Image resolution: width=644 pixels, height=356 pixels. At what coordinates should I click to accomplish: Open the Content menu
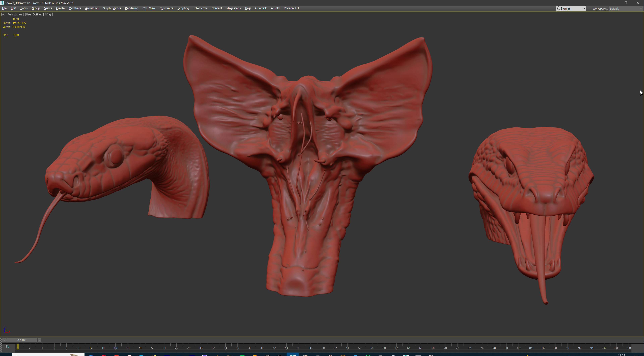pyautogui.click(x=217, y=8)
